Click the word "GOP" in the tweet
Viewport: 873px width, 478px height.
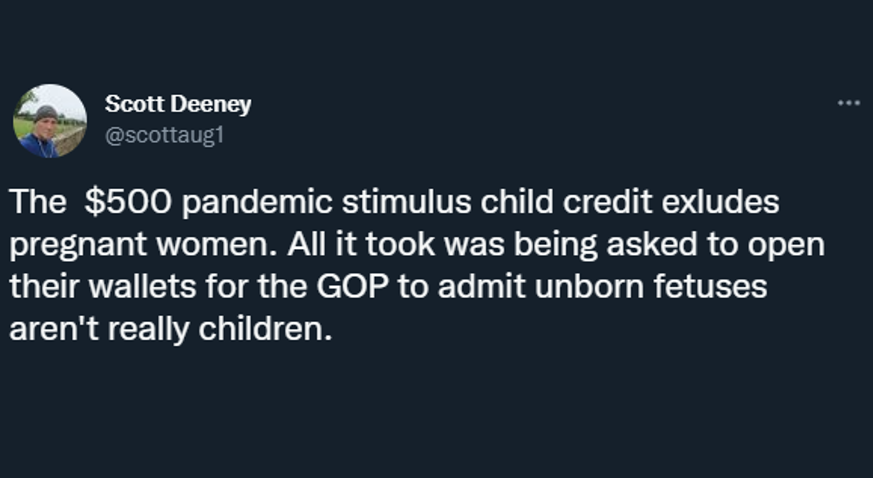tap(352, 287)
